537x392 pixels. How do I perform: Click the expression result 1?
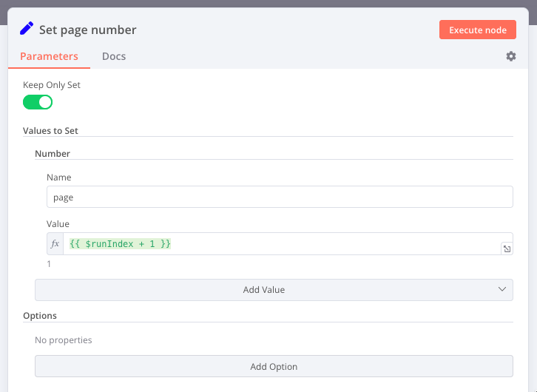(49, 264)
